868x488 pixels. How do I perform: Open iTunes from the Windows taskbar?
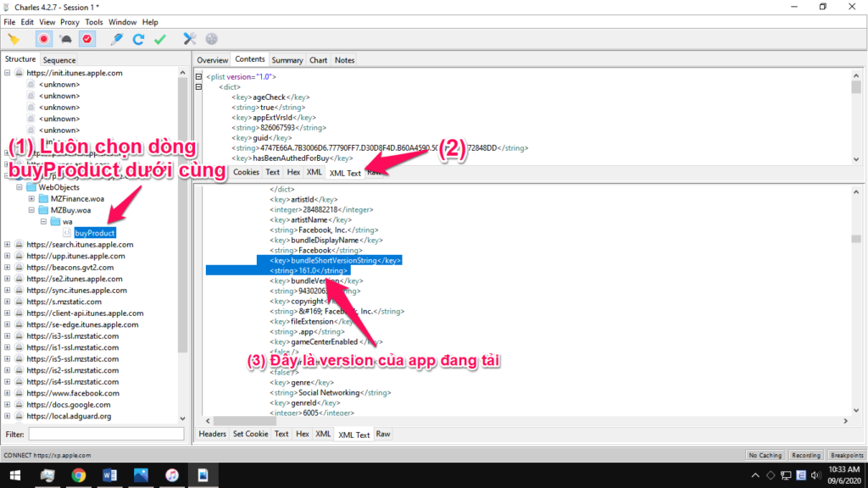[x=172, y=475]
